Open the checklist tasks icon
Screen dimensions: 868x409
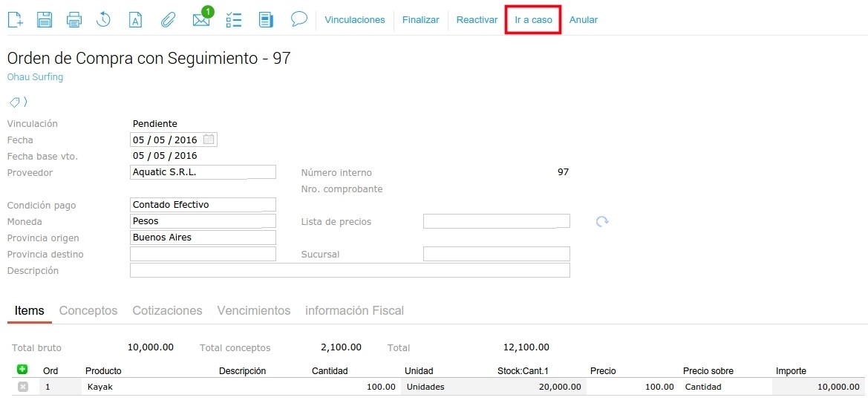point(234,20)
